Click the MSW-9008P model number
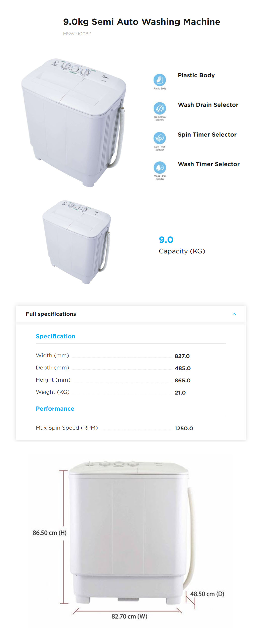 (x=77, y=34)
